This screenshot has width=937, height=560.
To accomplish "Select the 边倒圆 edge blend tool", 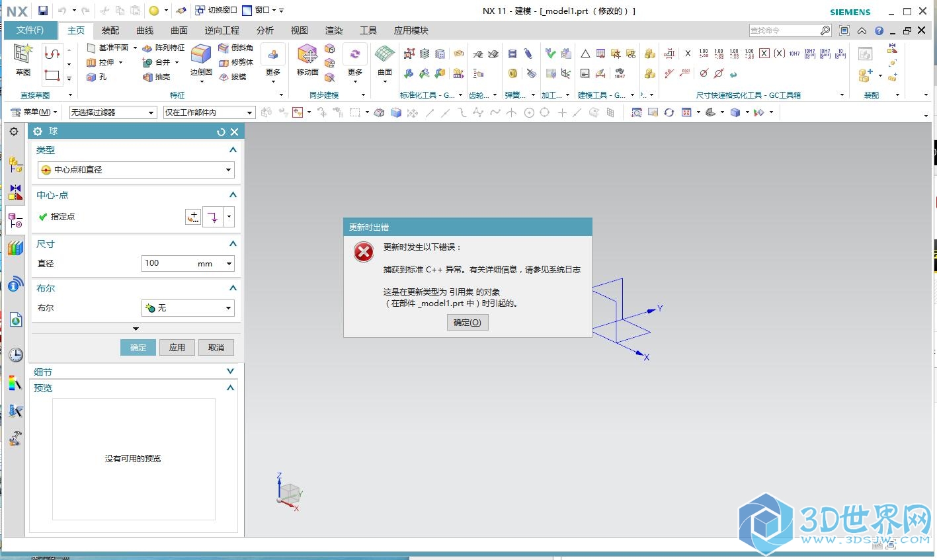I will coord(201,60).
